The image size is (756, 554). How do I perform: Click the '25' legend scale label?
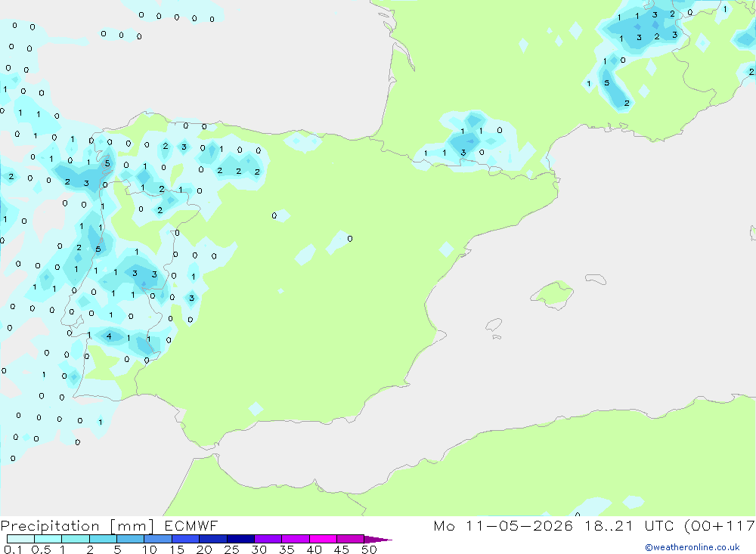click(231, 549)
